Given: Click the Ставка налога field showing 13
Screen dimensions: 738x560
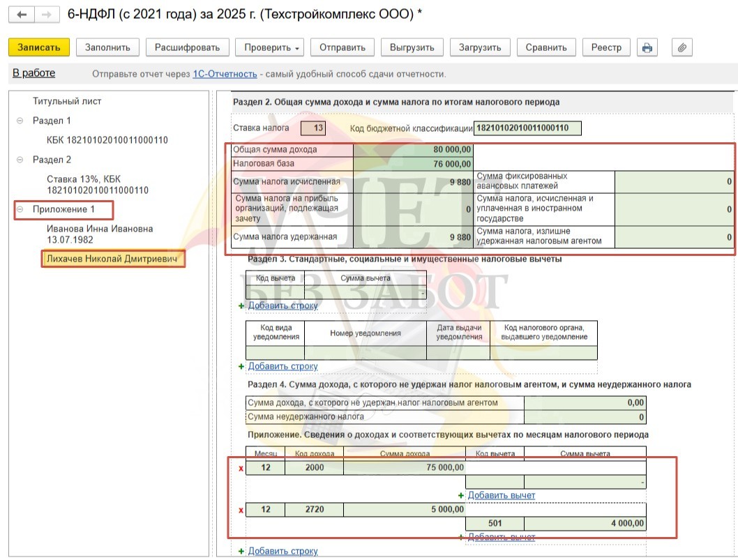Looking at the screenshot, I should 313,128.
